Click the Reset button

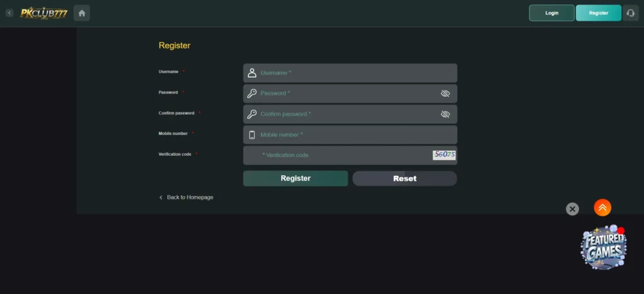tap(404, 178)
